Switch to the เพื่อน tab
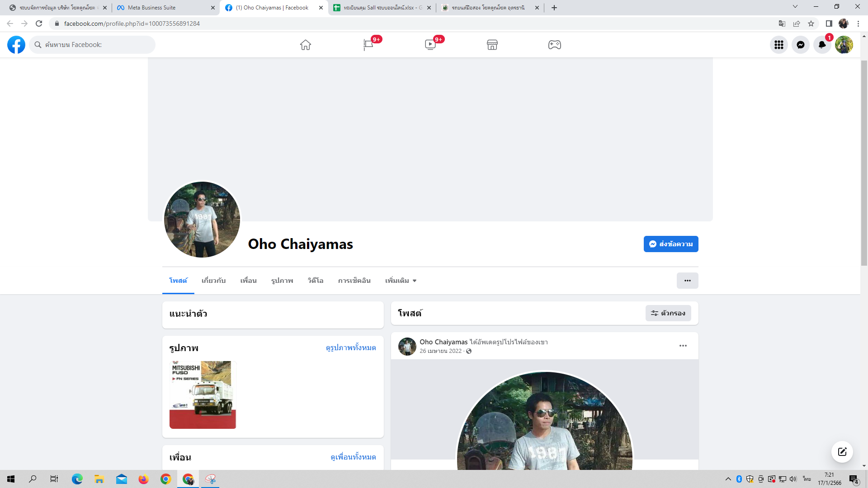This screenshot has height=488, width=868. point(248,281)
